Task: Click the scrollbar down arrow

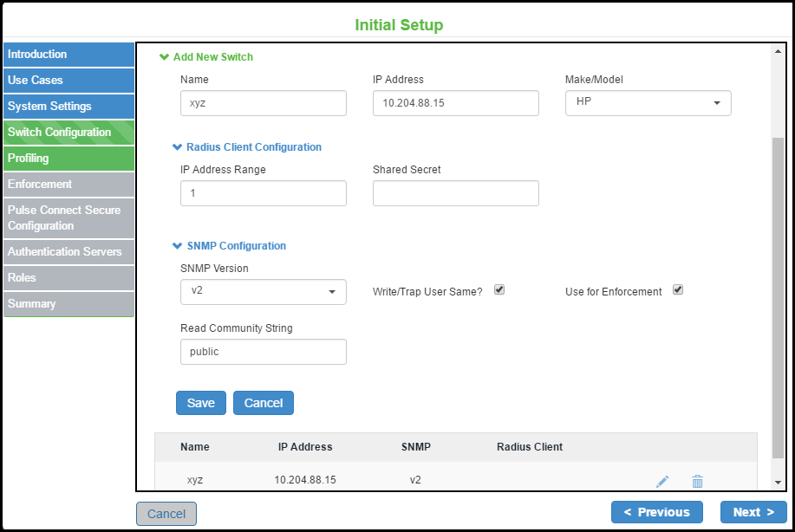Action: coord(778,483)
